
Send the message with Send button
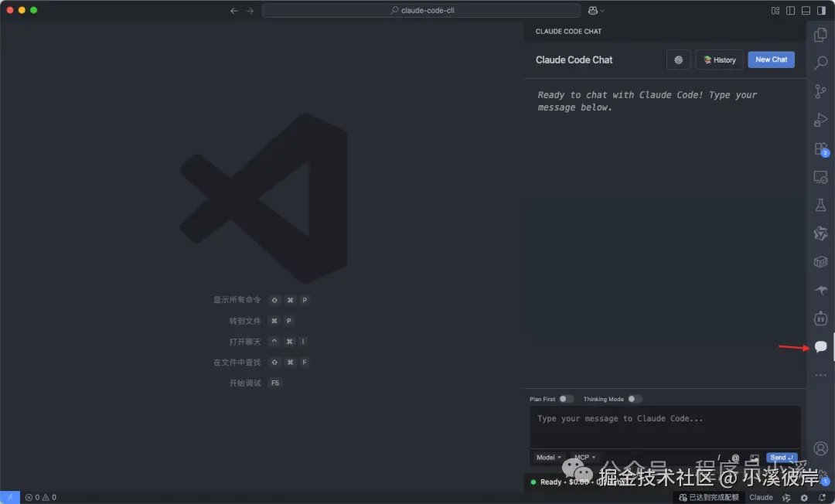click(781, 458)
